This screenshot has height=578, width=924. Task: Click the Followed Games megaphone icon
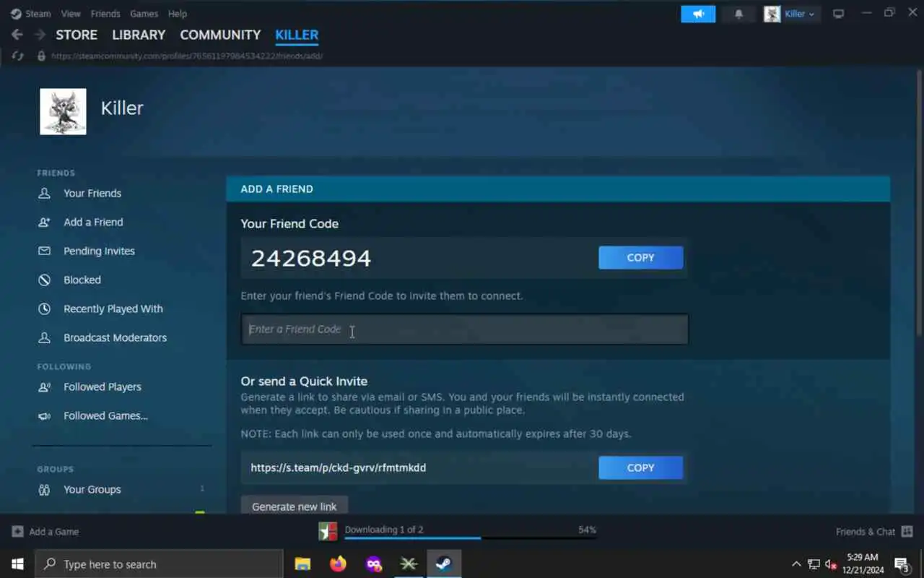coord(45,415)
